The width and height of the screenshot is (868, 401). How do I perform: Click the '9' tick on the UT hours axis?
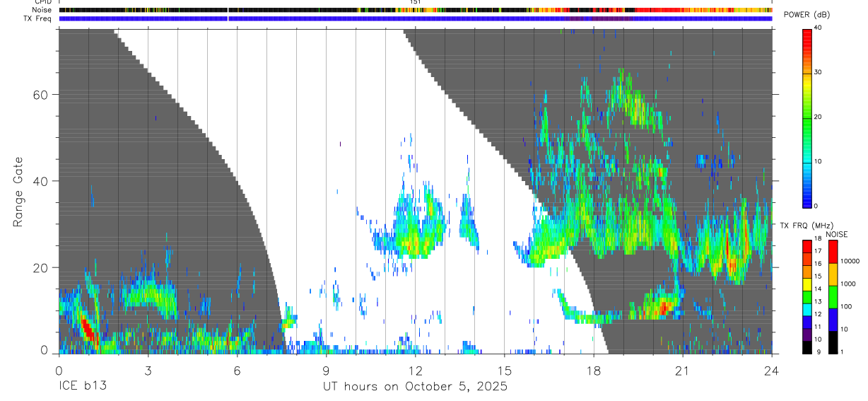click(x=326, y=370)
